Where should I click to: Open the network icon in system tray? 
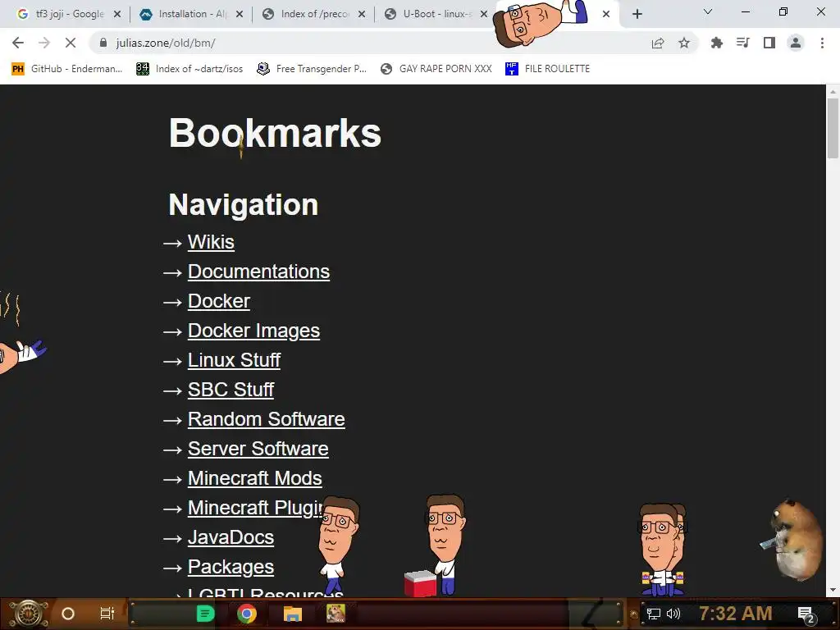(x=653, y=614)
